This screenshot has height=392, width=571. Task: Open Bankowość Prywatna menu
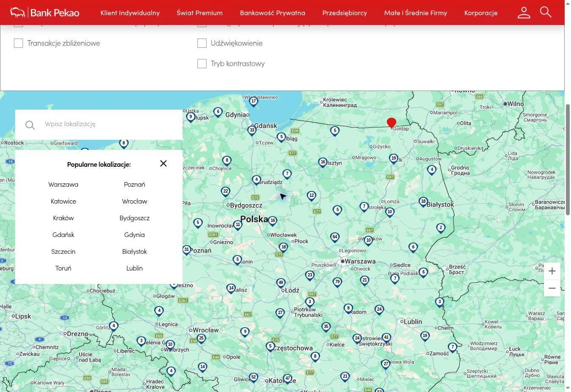[x=272, y=13]
